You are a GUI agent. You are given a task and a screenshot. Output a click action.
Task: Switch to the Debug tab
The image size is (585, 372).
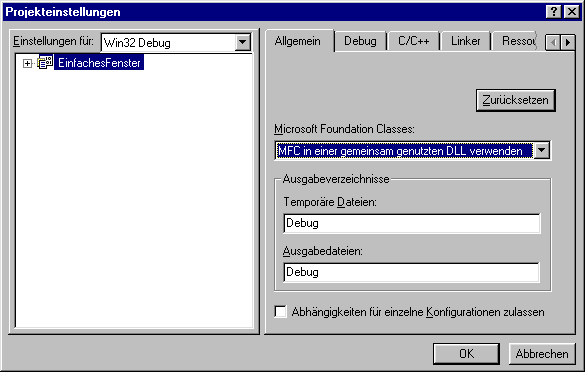(360, 41)
